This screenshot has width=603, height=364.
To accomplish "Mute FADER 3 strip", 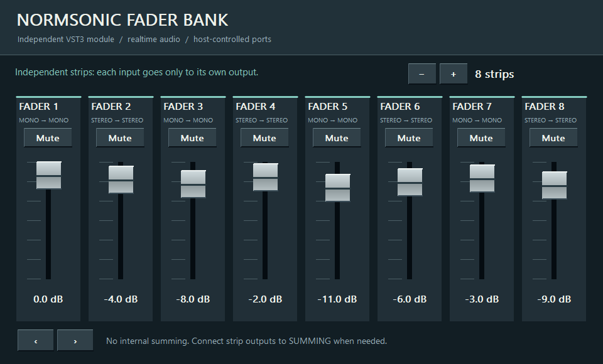I will point(192,137).
